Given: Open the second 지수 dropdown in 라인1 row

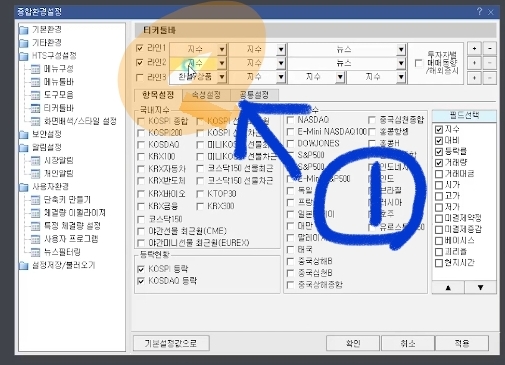Looking at the screenshot, I should pos(281,49).
